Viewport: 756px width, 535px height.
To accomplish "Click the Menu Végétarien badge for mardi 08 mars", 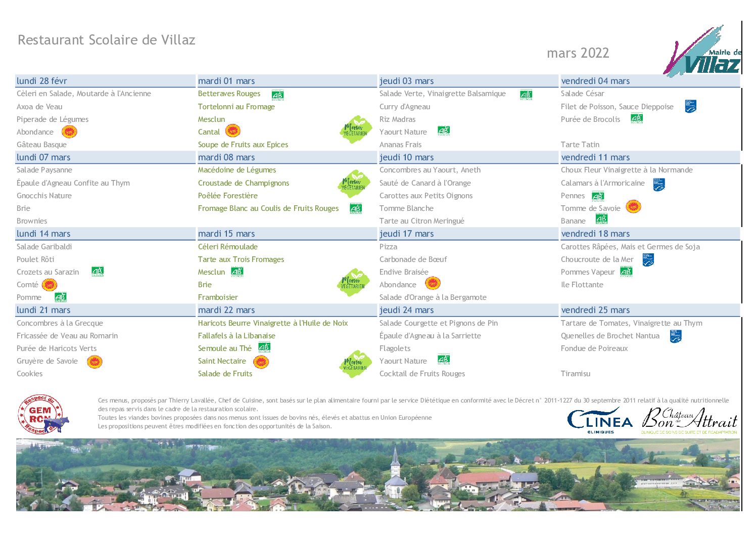I will 354,184.
